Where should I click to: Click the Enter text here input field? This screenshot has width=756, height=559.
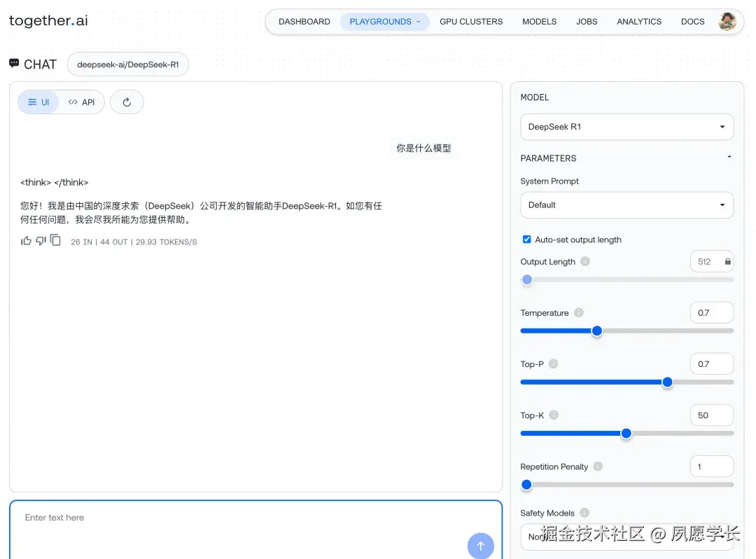[x=210, y=517]
